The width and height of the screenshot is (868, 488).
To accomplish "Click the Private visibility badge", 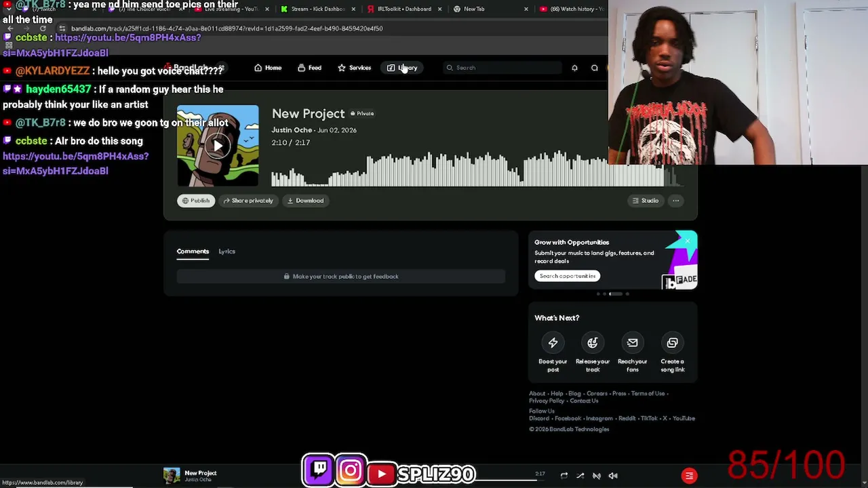I will click(x=362, y=114).
